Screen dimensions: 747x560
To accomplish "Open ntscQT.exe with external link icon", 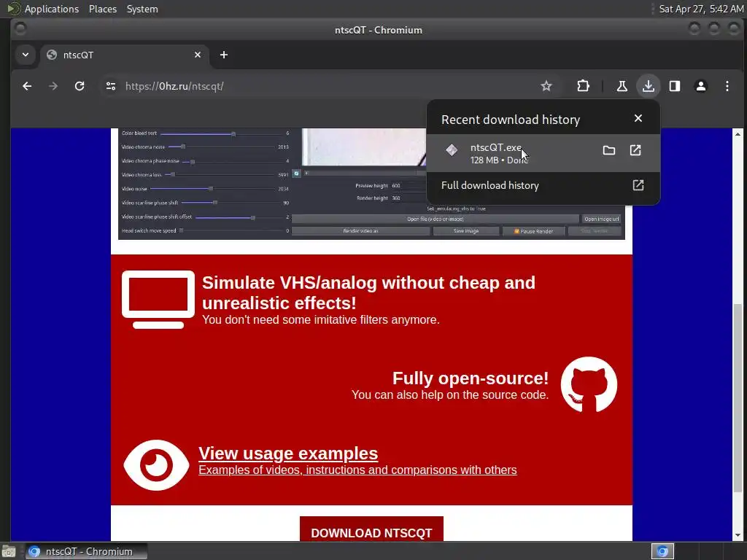I will (635, 150).
